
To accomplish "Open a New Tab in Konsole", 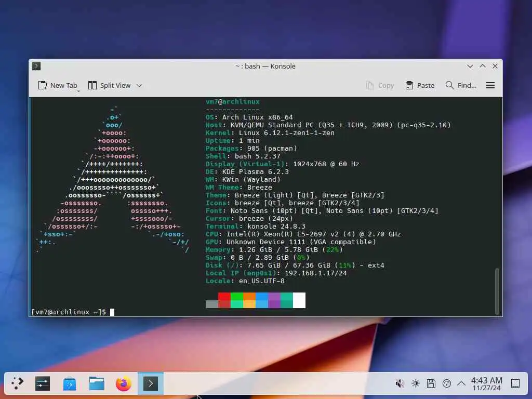I will tap(58, 86).
